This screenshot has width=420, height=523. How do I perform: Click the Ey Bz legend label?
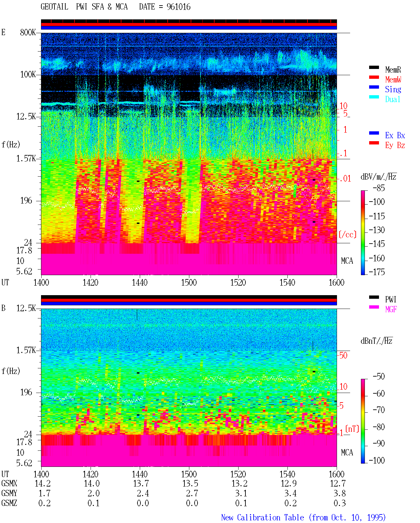click(395, 145)
